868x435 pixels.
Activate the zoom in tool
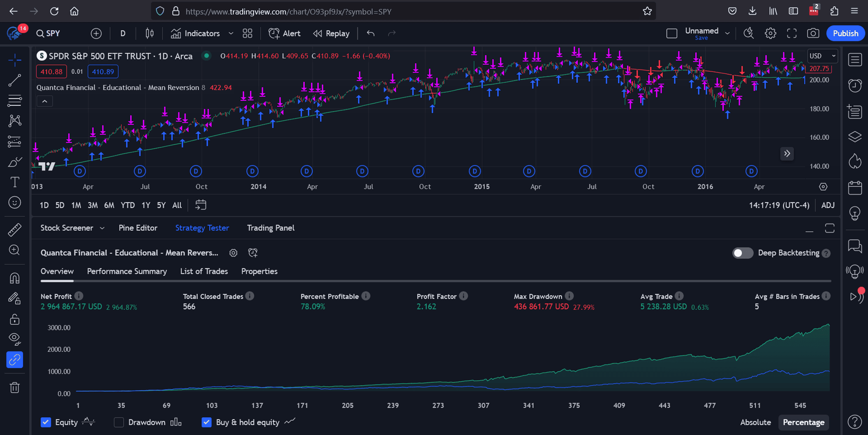coord(15,250)
